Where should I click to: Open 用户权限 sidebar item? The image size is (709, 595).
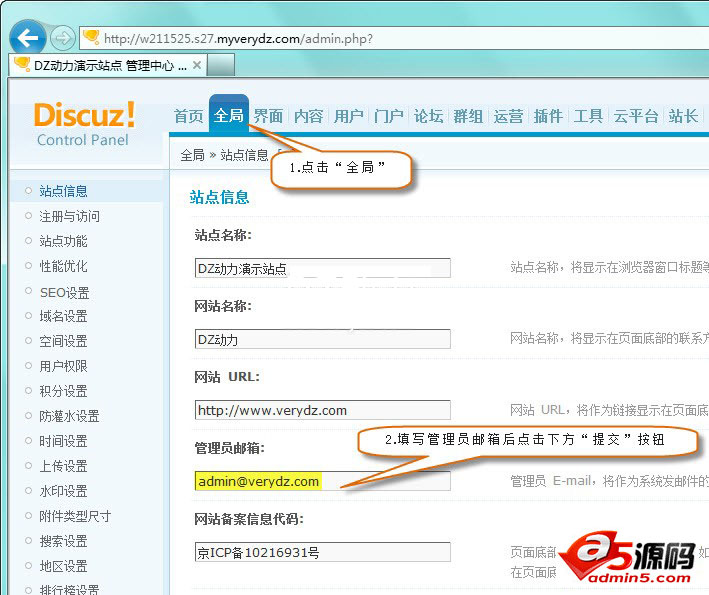click(x=63, y=366)
